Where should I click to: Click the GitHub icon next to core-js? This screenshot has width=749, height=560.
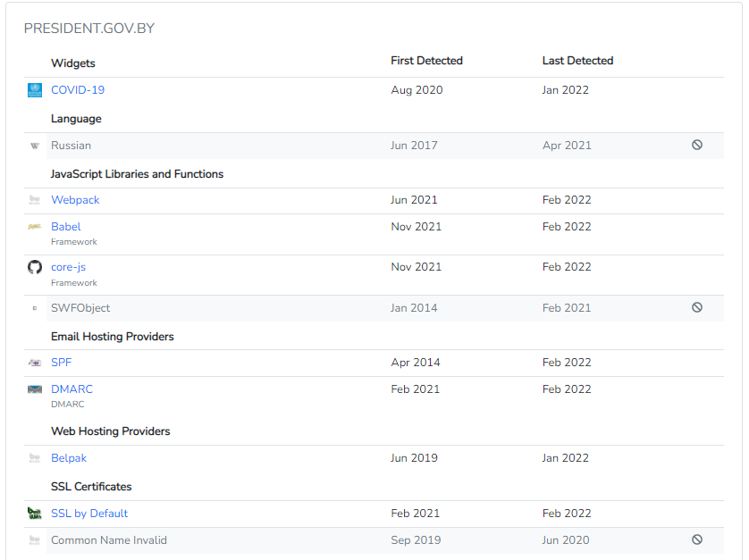35,267
